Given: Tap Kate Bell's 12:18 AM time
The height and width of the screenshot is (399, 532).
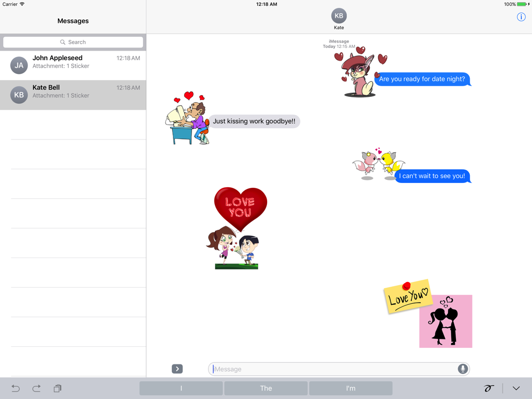Looking at the screenshot, I should click(x=128, y=88).
